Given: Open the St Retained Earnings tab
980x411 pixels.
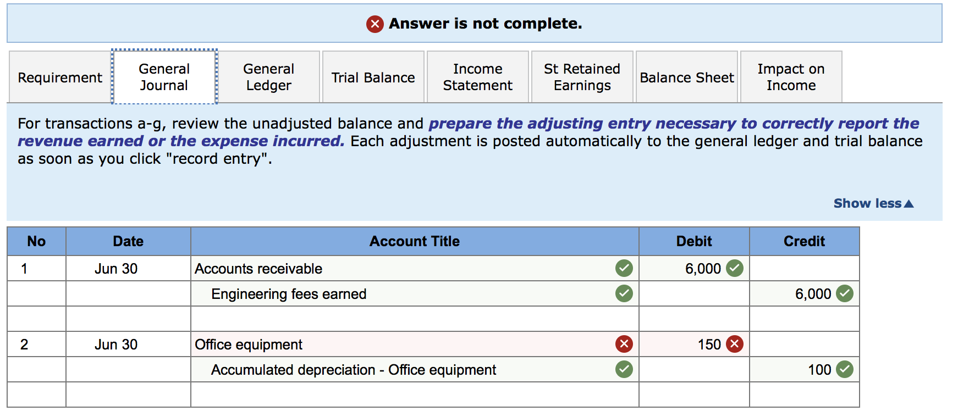Looking at the screenshot, I should coord(582,77).
